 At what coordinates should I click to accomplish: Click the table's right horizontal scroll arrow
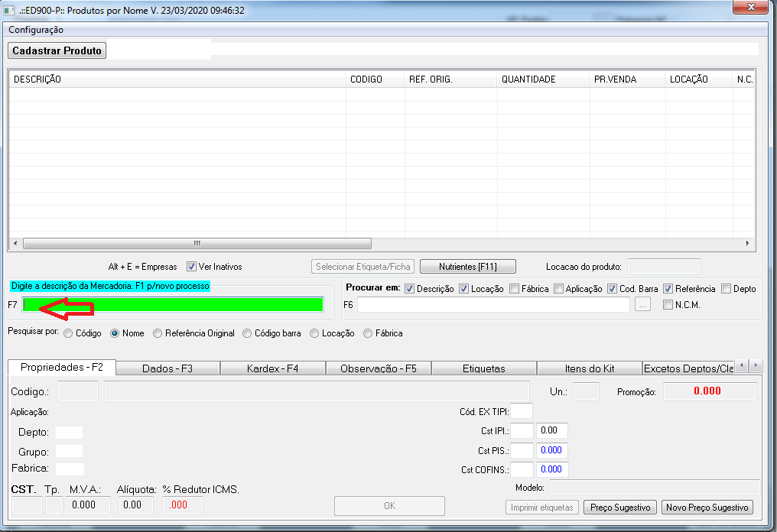pos(748,244)
